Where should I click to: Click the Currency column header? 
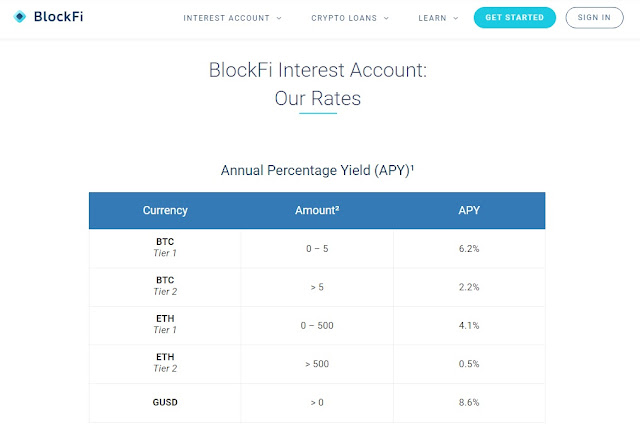click(x=165, y=210)
